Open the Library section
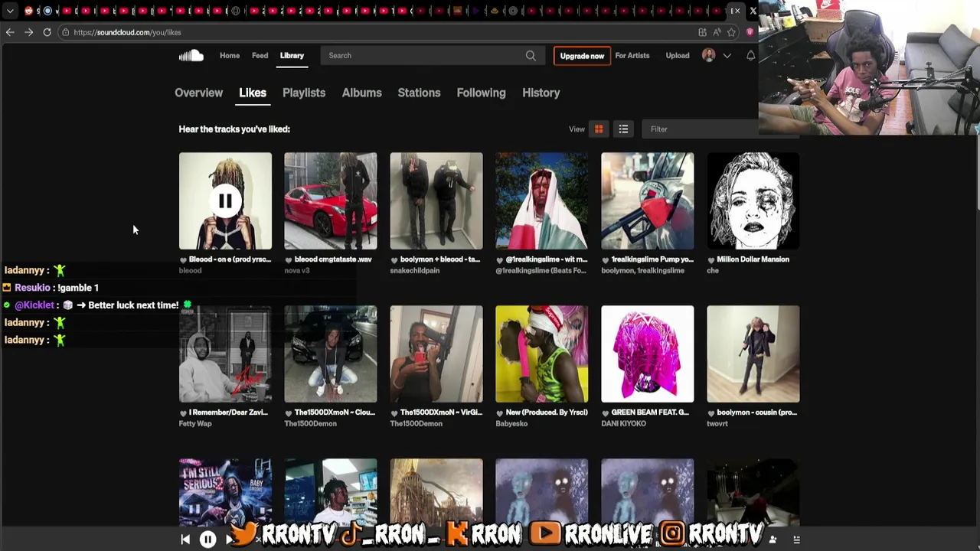 [292, 55]
